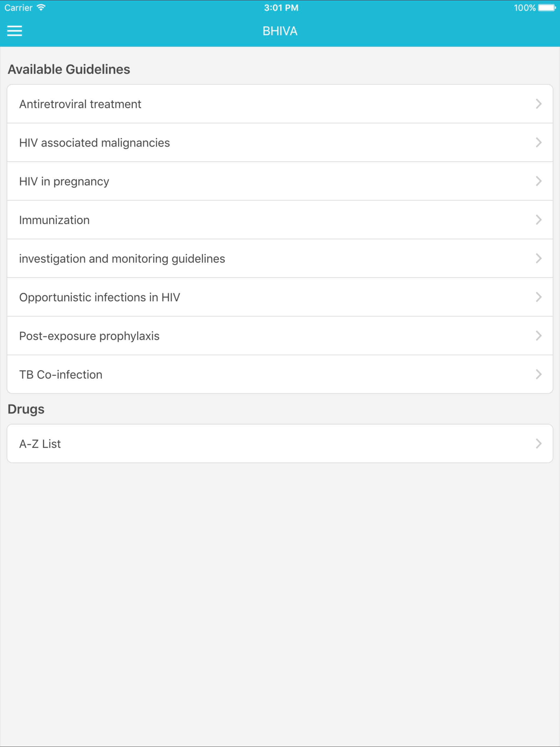
Task: Open HIV in pregnancy guideline
Action: click(x=280, y=181)
